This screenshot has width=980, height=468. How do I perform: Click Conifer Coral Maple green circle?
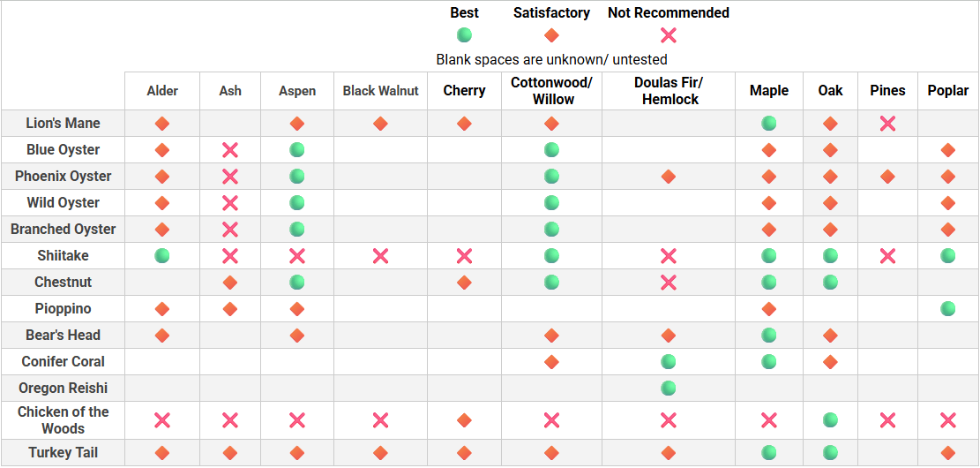tap(769, 362)
